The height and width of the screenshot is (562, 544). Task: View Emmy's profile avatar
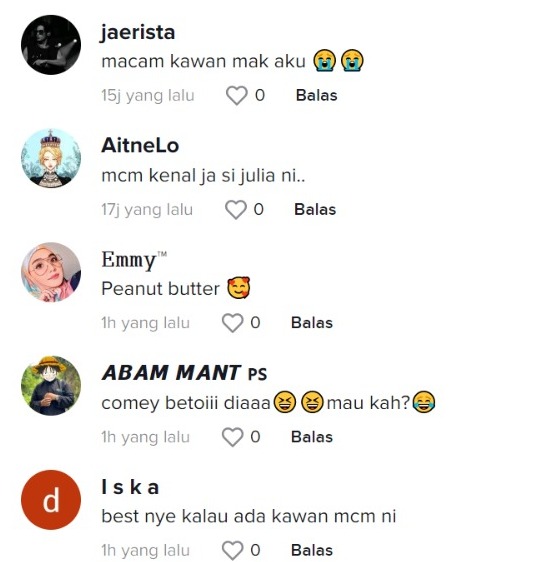(51, 272)
